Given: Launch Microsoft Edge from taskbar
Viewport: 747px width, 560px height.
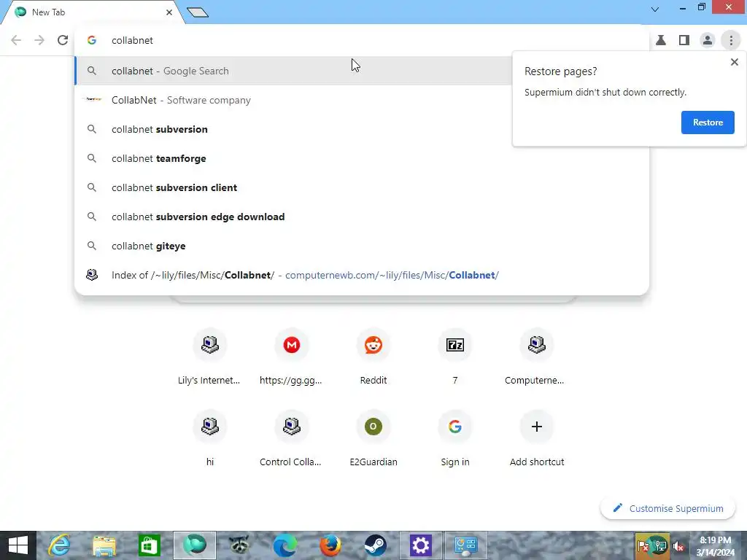Looking at the screenshot, I should pos(285,545).
